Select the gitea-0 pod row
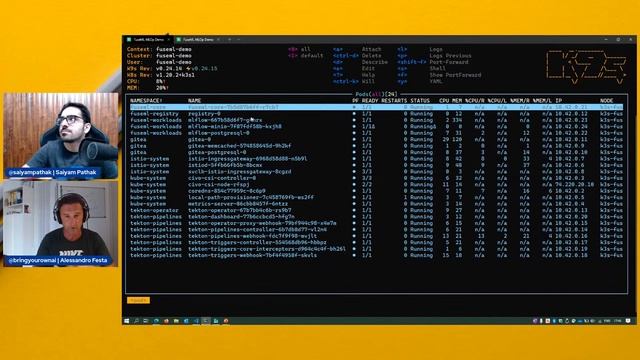This screenshot has width=640, height=360. coord(376,139)
